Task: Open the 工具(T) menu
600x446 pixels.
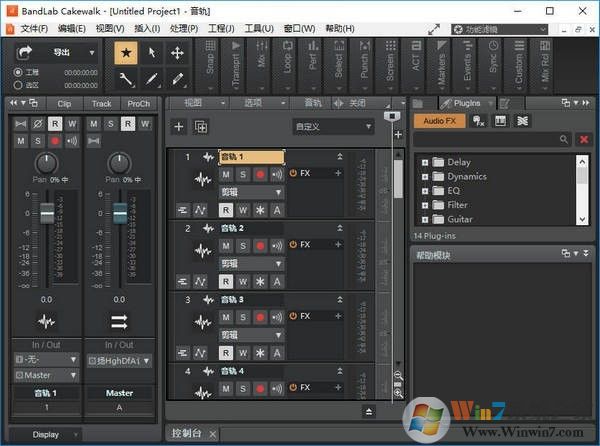Action: pyautogui.click(x=259, y=28)
